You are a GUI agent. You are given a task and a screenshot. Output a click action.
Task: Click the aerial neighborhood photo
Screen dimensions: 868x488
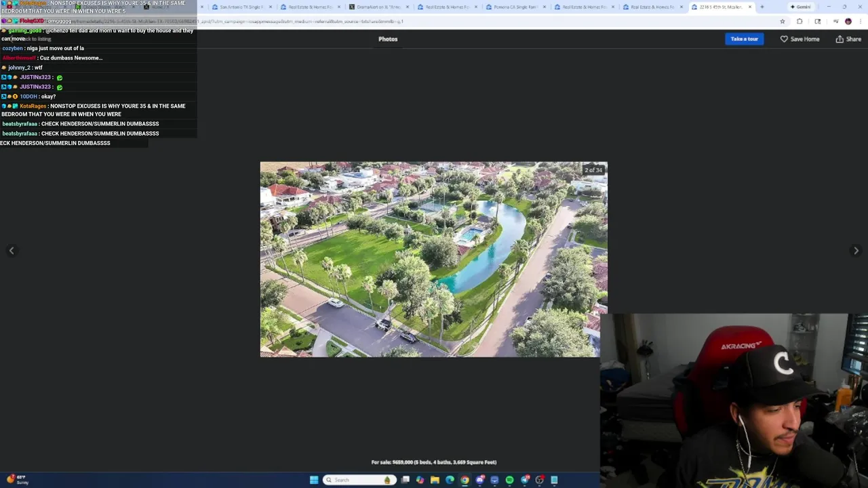point(434,259)
